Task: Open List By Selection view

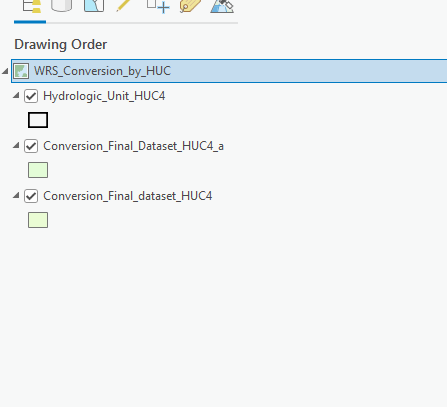Action: (94, 6)
